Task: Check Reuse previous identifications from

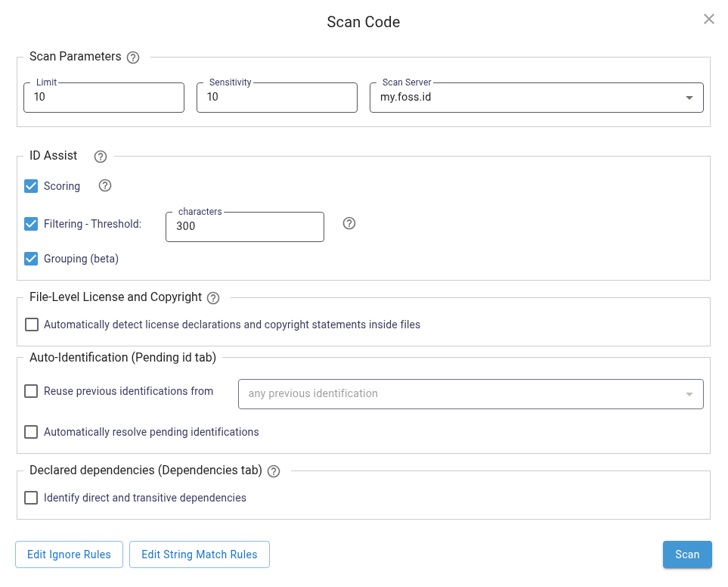Action: 31,391
